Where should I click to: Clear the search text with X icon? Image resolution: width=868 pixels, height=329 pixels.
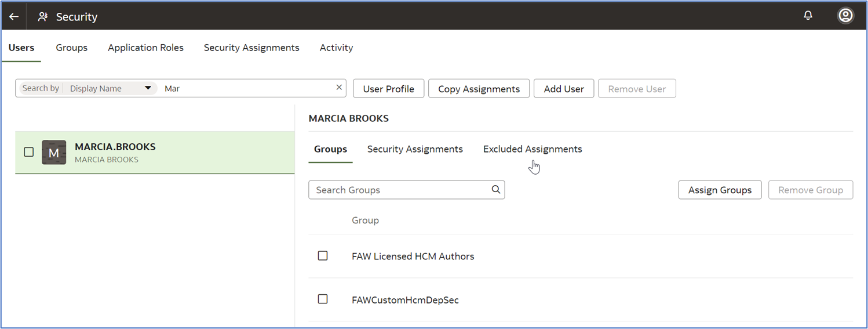point(339,88)
